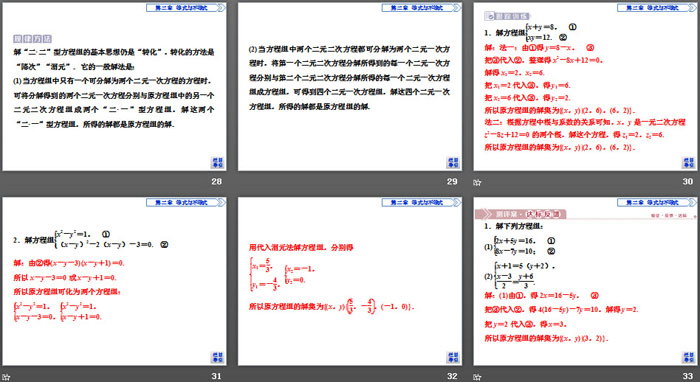The image size is (700, 382).
Task: Click the animation star icon under slide 31
Action: point(6,377)
